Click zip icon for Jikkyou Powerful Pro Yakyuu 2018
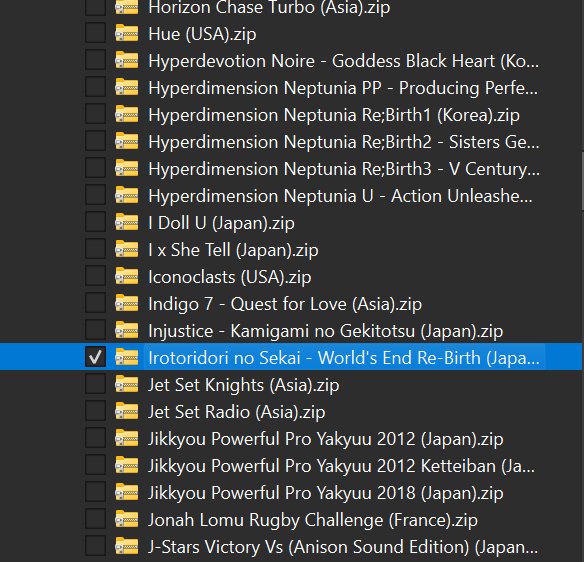Screen dimensions: 584x562 click(127, 492)
